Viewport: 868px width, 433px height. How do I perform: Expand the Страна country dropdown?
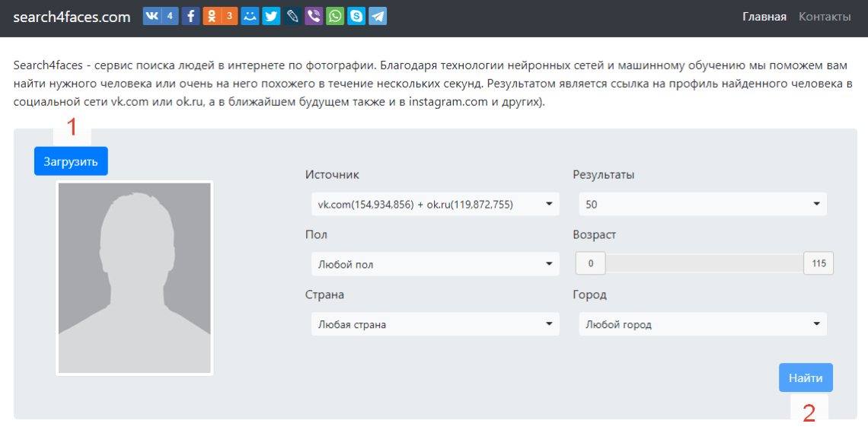coord(435,324)
